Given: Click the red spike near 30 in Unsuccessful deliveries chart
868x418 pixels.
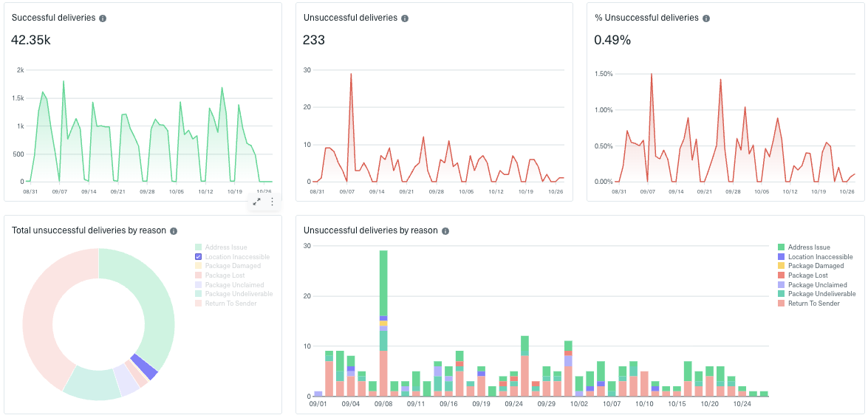Looking at the screenshot, I should point(351,74).
